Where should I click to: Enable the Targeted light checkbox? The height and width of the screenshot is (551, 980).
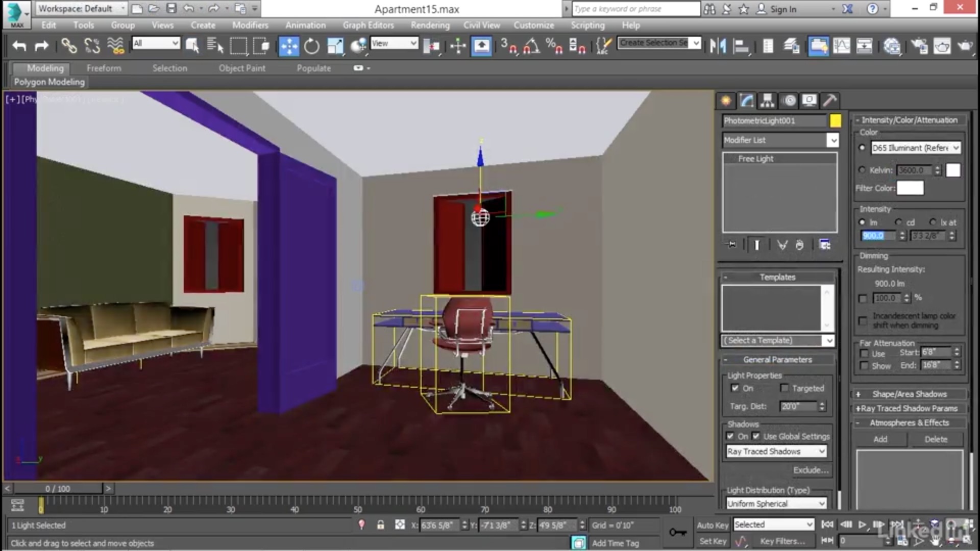pyautogui.click(x=785, y=388)
